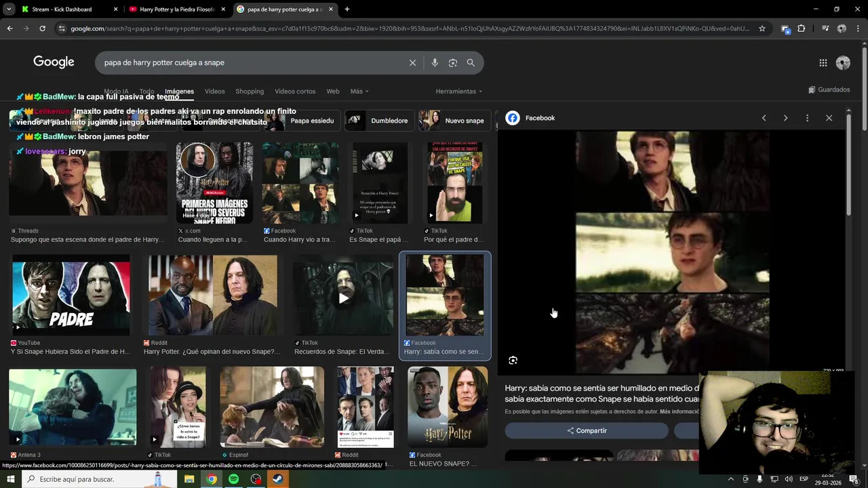
Task: Show hidden system tray icons
Action: [x=730, y=479]
